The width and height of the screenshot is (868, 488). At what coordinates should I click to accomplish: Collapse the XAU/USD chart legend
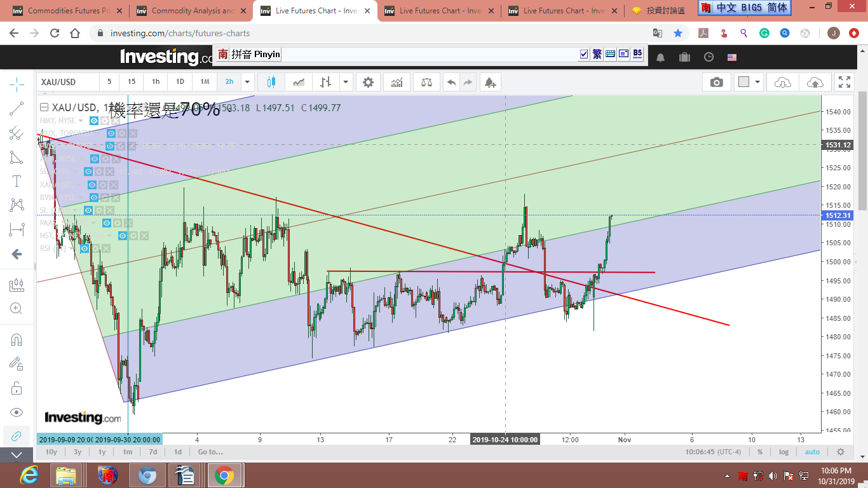44,107
